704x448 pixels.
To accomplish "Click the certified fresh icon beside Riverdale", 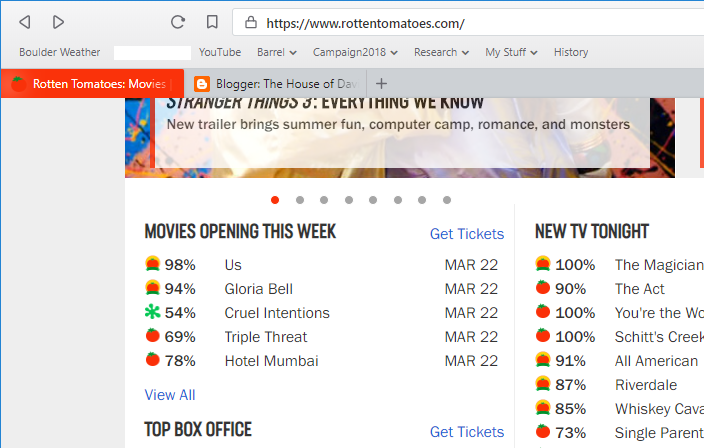I will pos(543,383).
